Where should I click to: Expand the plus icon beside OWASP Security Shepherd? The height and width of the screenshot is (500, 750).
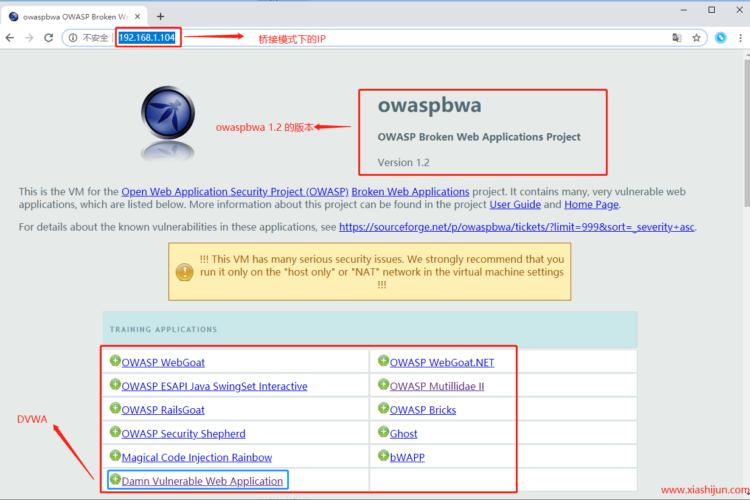click(x=115, y=432)
